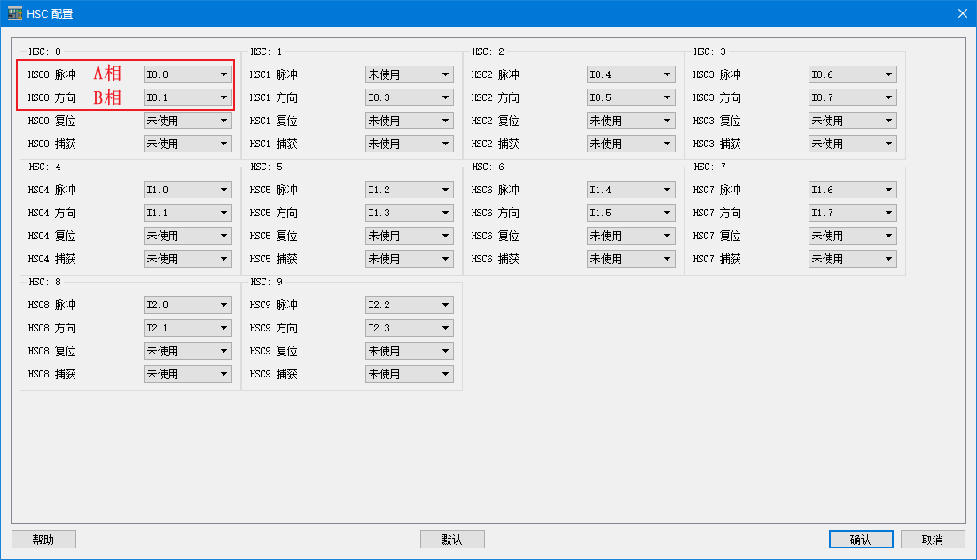
Task: Expand the HSC8 捕获 dropdown
Action: pyautogui.click(x=188, y=375)
